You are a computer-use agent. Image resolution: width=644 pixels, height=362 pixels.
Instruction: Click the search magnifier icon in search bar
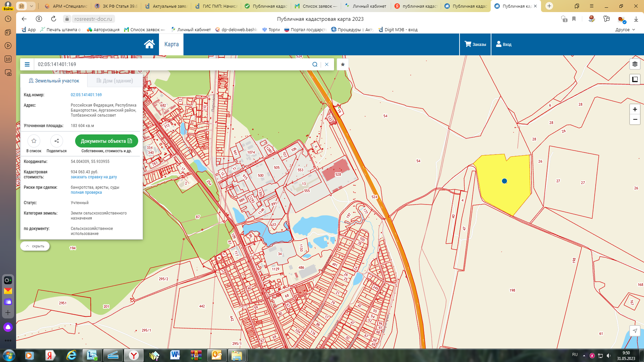pyautogui.click(x=315, y=64)
